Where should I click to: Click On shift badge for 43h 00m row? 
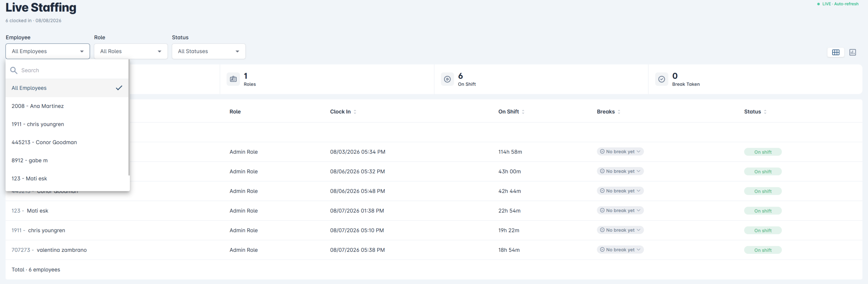pyautogui.click(x=763, y=172)
